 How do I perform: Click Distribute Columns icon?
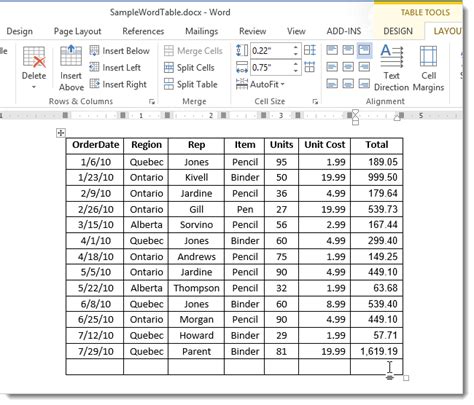click(x=310, y=67)
